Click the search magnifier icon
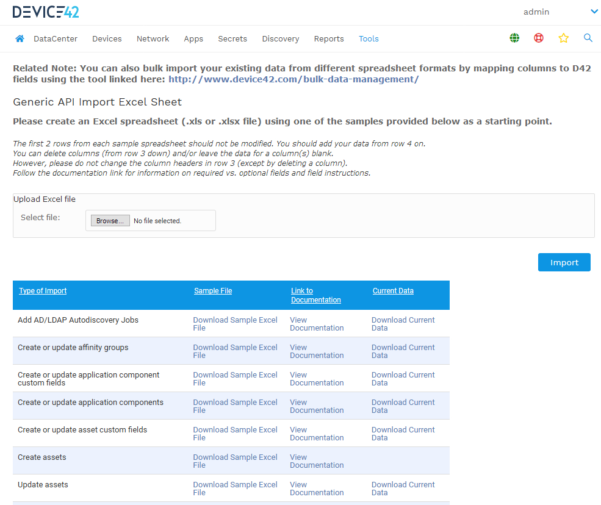This screenshot has width=601, height=505. tap(588, 38)
